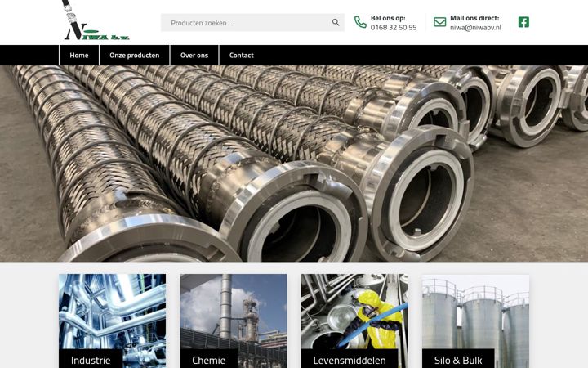
Task: Open the Levensmiddelen category thumbnail
Action: (x=354, y=321)
